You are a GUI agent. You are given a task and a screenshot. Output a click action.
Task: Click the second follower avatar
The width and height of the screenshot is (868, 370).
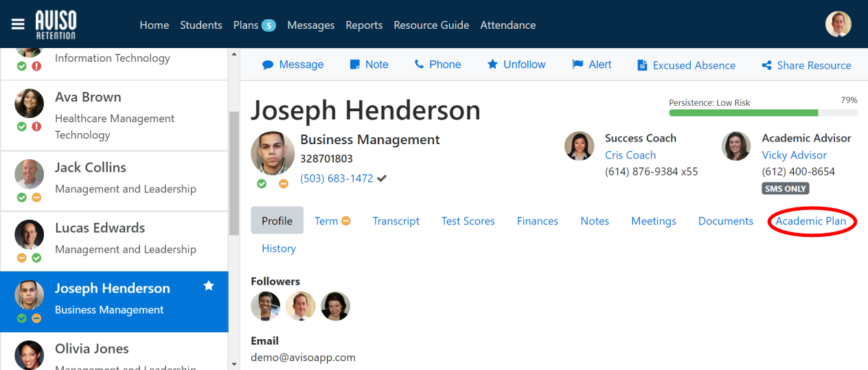tap(301, 306)
